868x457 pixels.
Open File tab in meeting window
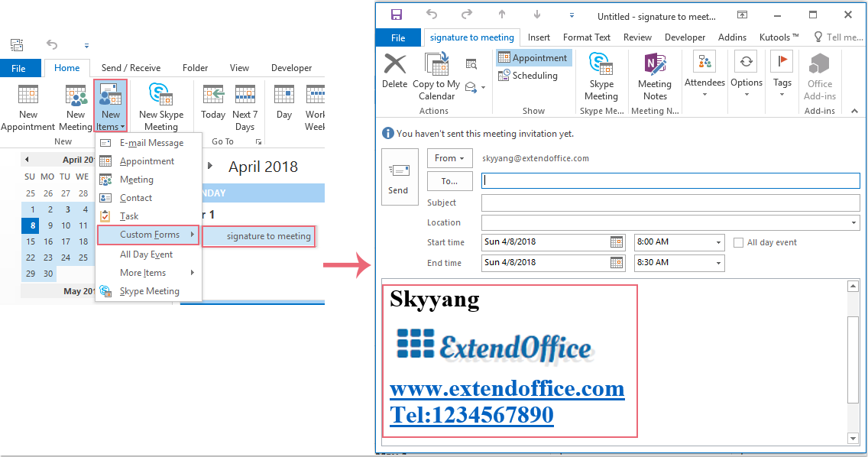[x=398, y=37]
